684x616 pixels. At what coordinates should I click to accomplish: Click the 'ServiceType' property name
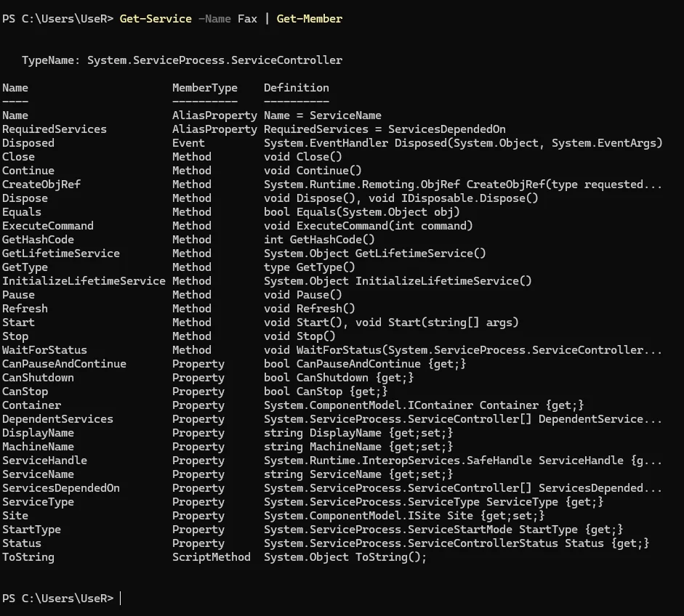(x=38, y=502)
